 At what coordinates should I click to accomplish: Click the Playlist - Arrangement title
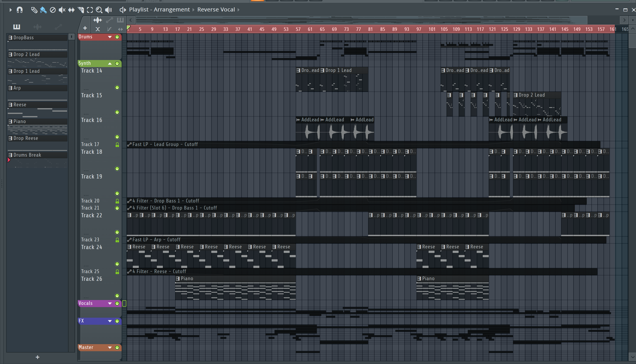click(x=159, y=9)
